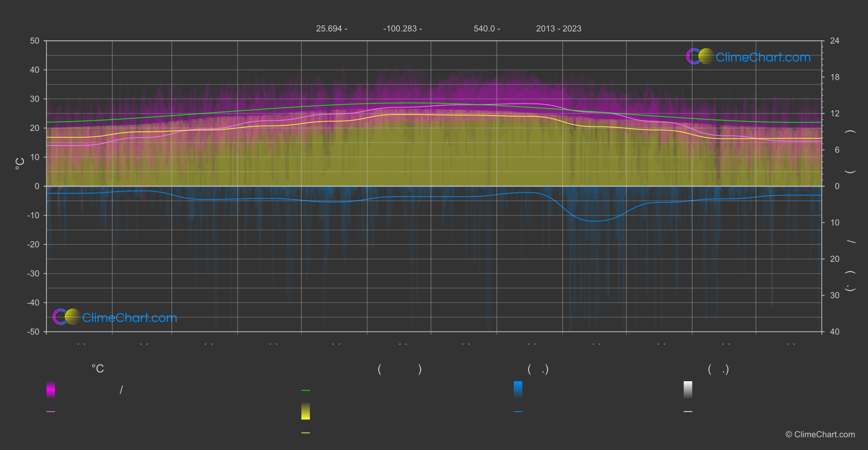The width and height of the screenshot is (868, 450).
Task: Click the -100.283 longitude value in header
Action: point(402,28)
